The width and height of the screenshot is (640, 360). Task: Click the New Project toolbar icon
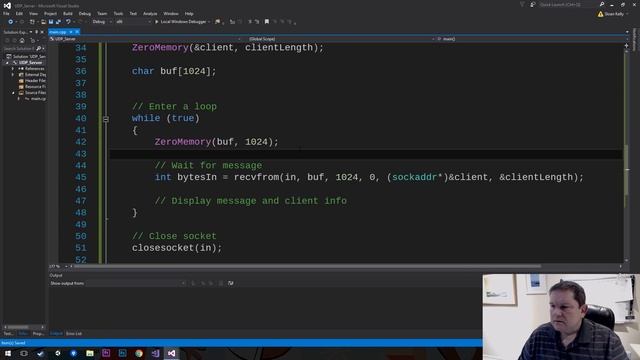tap(32, 22)
